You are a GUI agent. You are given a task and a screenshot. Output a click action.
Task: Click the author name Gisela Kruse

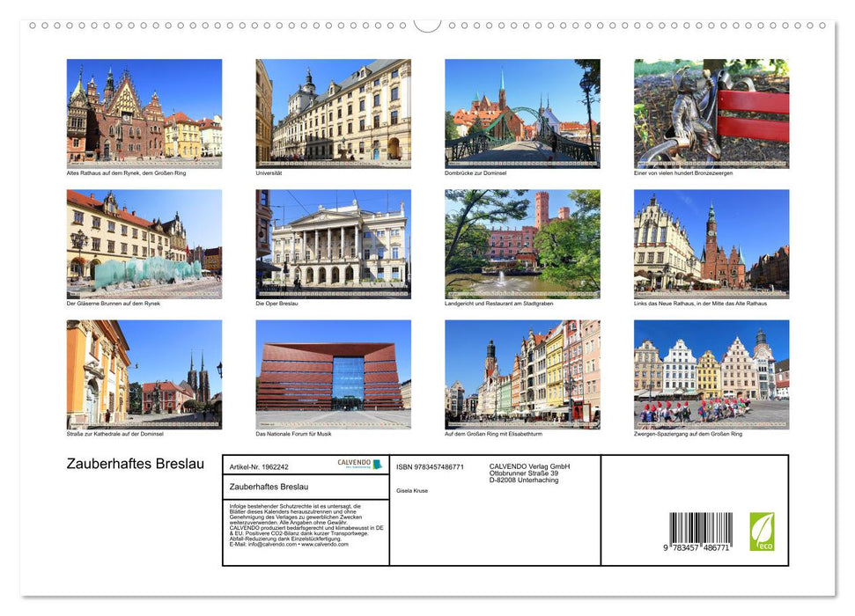412,490
